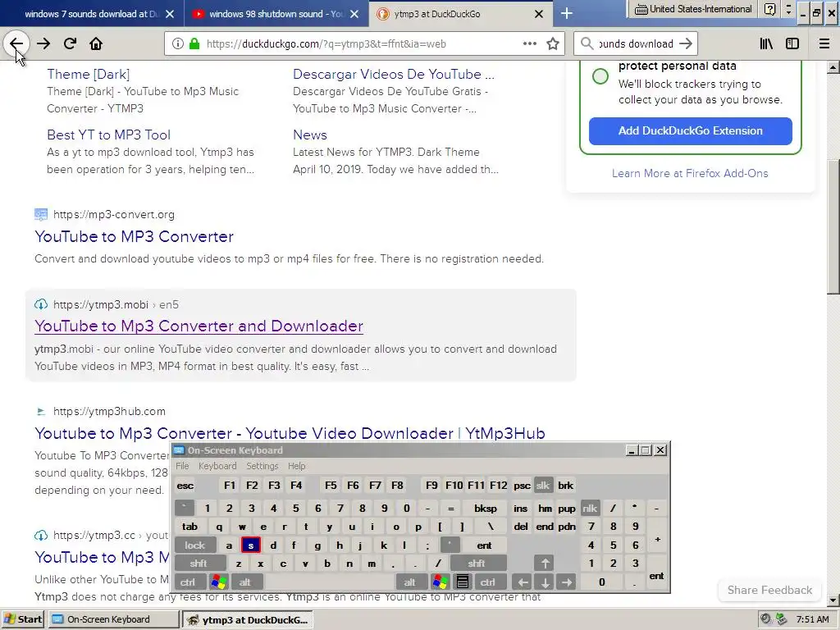Click the up arrow key on On-Screen Keyboard

[x=545, y=564]
